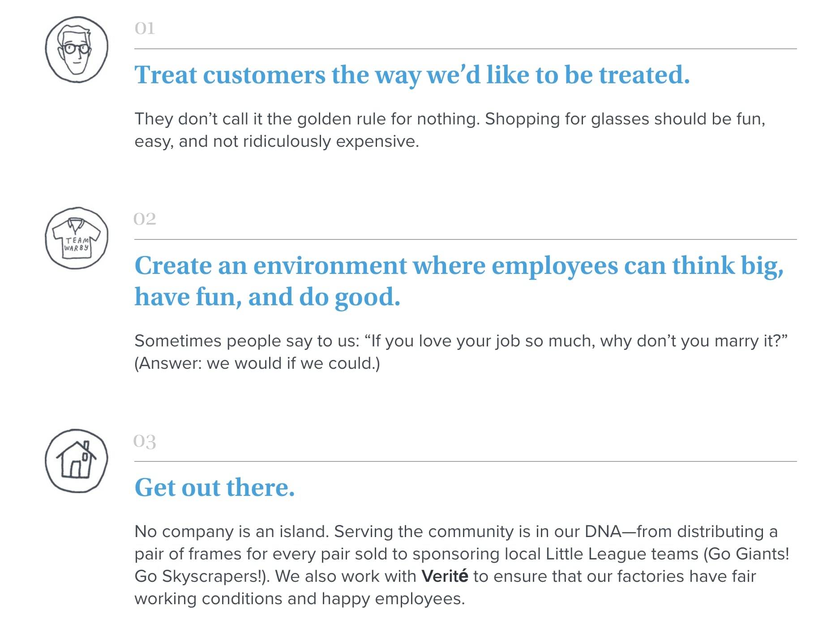
Task: Click the Team Warby t-shirt icon
Action: click(77, 238)
